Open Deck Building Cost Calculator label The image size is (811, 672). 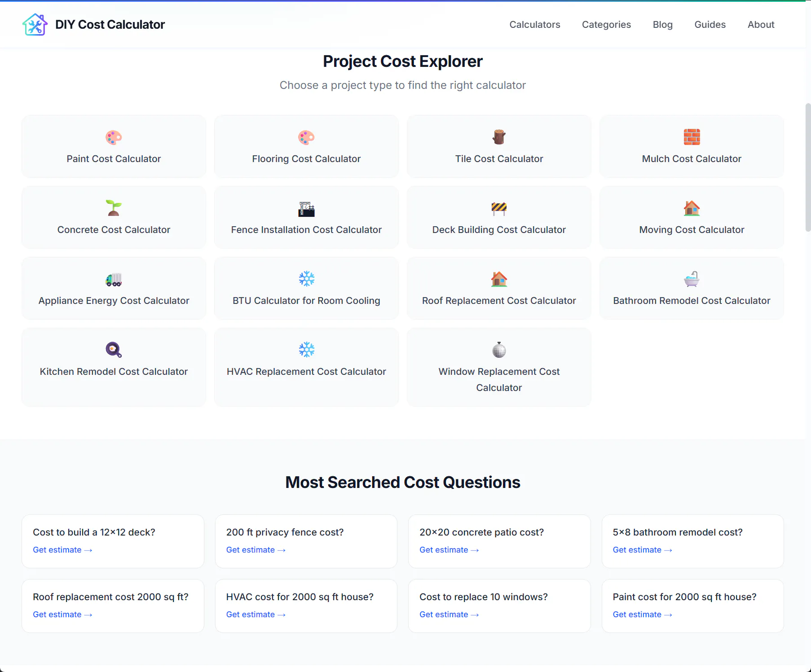pyautogui.click(x=499, y=230)
